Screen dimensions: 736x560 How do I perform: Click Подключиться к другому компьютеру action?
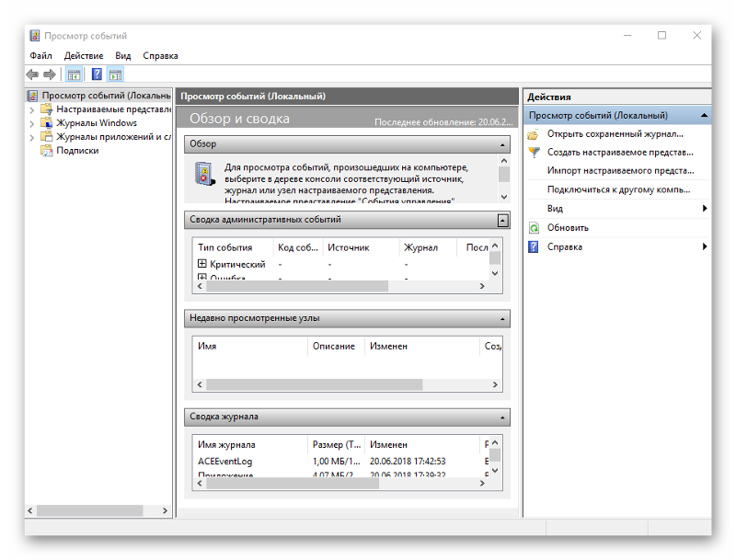(617, 189)
